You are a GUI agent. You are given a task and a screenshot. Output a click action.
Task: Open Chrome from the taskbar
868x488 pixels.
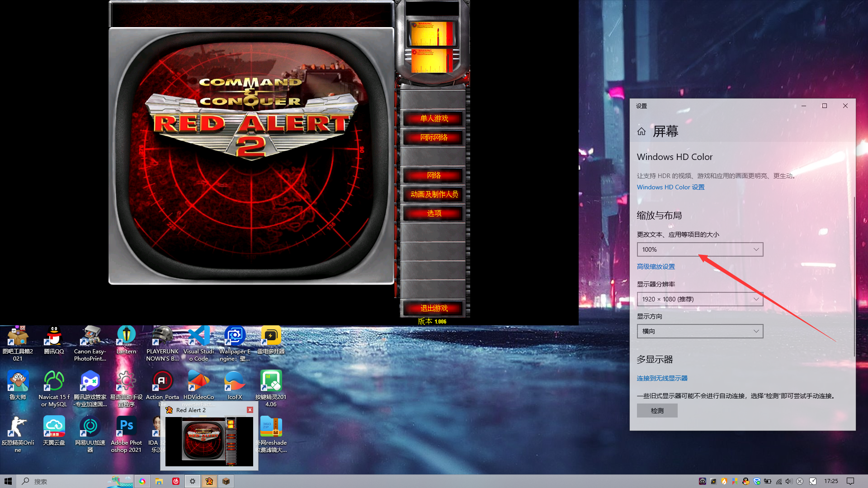pos(142,481)
